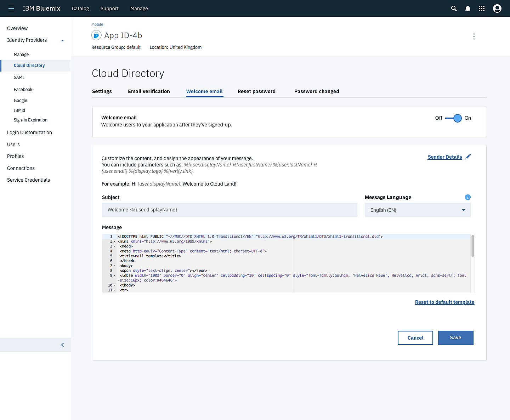Click the Subject input field
This screenshot has height=420, width=510.
coord(229,210)
